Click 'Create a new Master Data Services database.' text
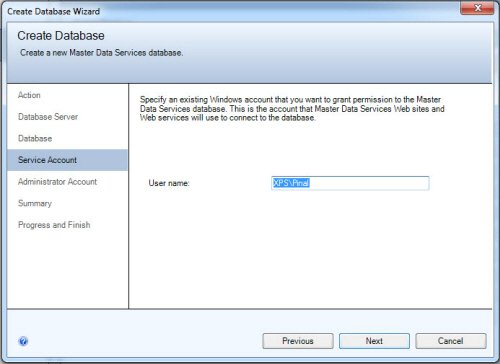 coord(102,53)
